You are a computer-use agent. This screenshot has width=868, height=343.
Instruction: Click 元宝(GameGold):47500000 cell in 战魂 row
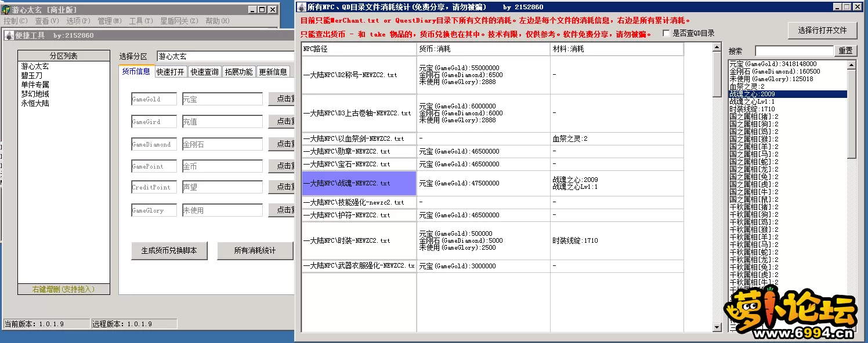pyautogui.click(x=483, y=183)
